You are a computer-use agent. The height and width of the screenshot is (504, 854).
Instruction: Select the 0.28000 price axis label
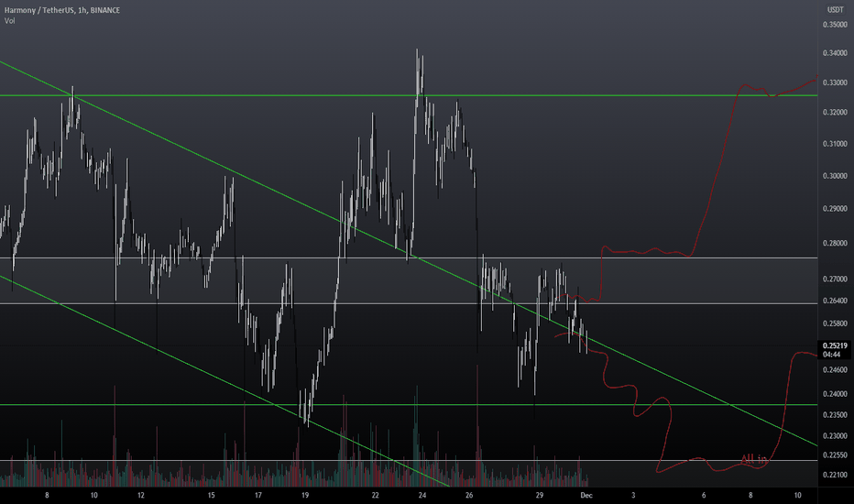pyautogui.click(x=835, y=243)
